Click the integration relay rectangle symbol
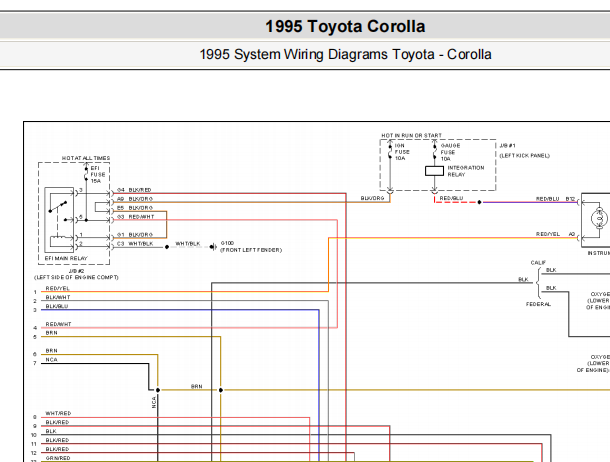This screenshot has width=610, height=462. (x=434, y=171)
